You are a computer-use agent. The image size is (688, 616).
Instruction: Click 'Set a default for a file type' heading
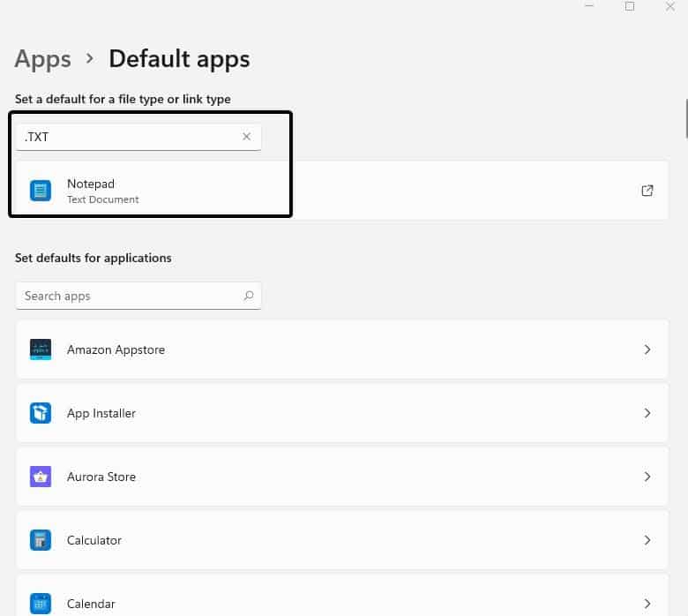tap(123, 99)
